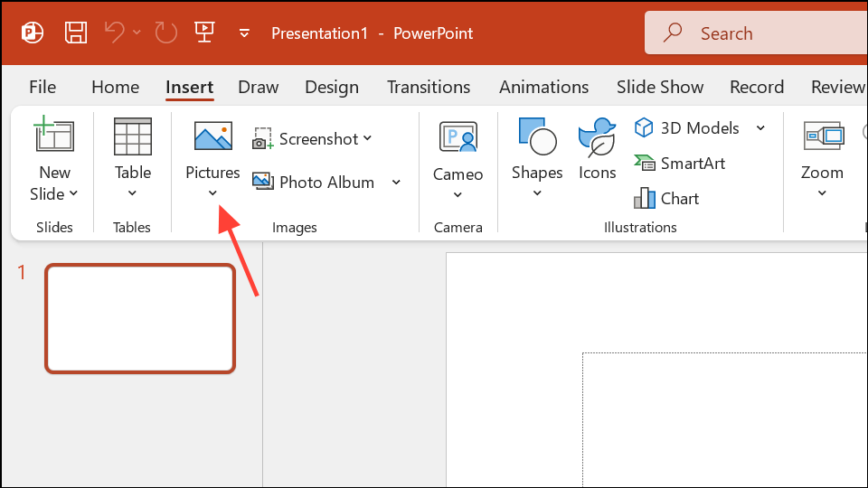Select slide 1 thumbnail
Image resolution: width=868 pixels, height=488 pixels.
click(x=141, y=319)
